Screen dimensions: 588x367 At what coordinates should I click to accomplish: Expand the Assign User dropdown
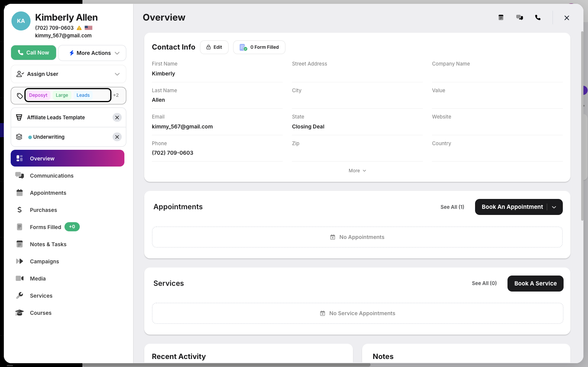(68, 74)
